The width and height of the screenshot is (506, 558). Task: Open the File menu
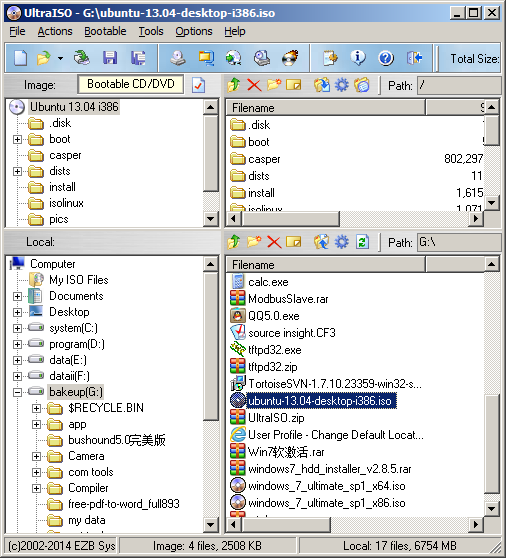coord(17,31)
